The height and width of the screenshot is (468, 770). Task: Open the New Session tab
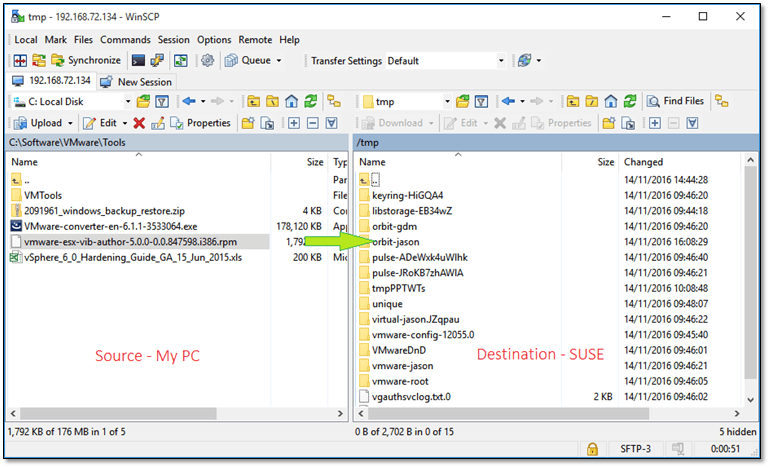click(x=137, y=82)
